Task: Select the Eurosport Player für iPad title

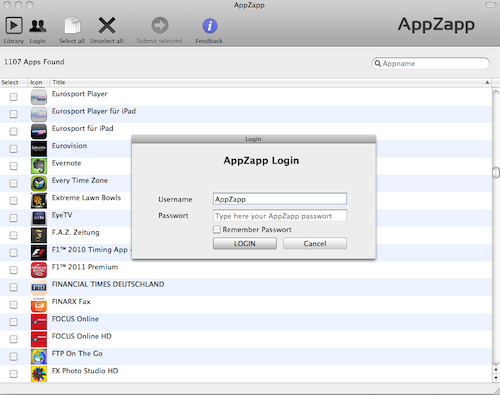Action: (94, 111)
